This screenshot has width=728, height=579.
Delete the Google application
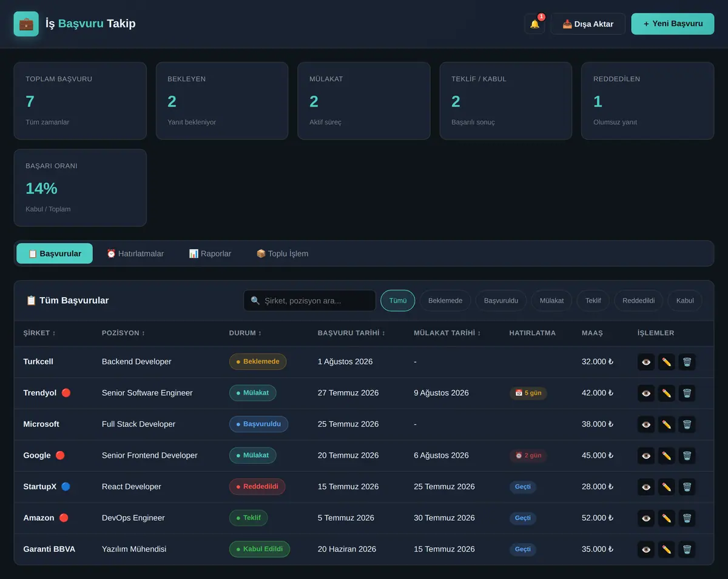687,455
